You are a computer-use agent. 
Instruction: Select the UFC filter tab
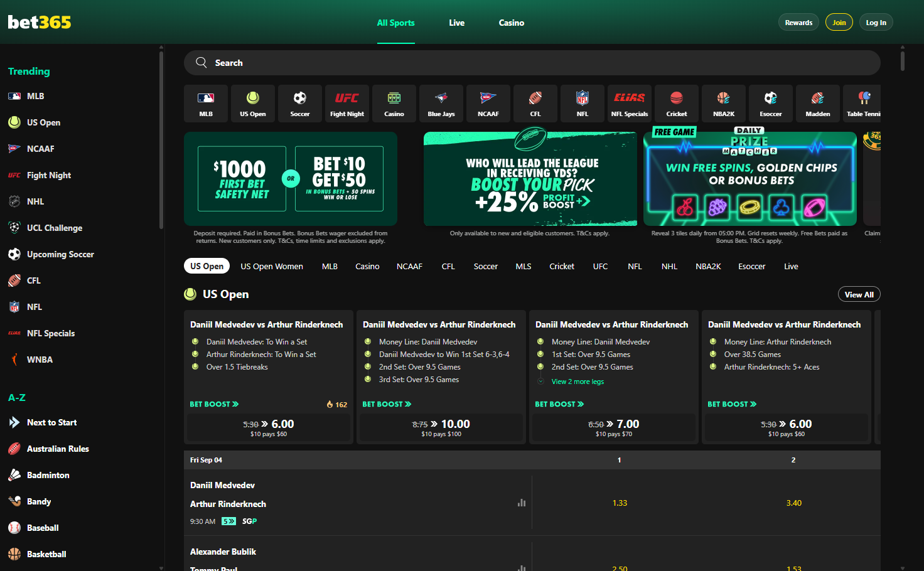[x=600, y=266]
